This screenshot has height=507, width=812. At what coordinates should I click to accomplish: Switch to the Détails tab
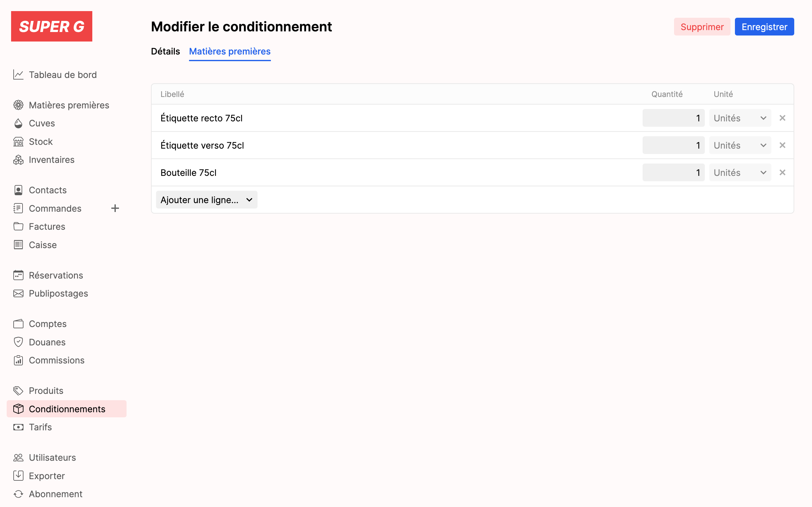coord(166,51)
